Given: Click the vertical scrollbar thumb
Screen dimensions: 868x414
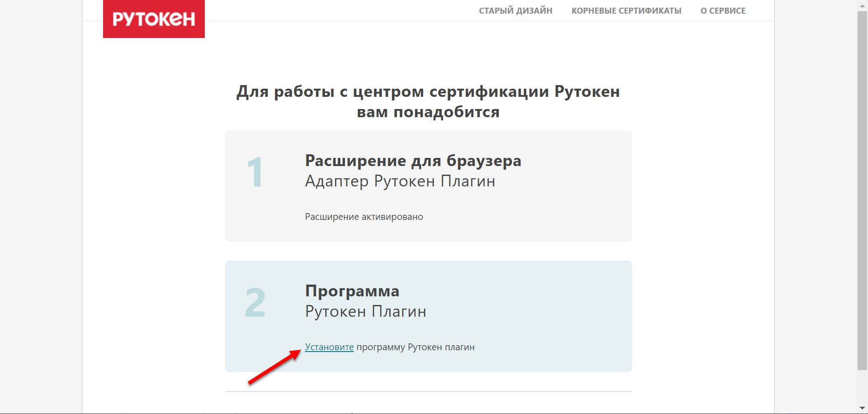Looking at the screenshot, I should tap(862, 190).
